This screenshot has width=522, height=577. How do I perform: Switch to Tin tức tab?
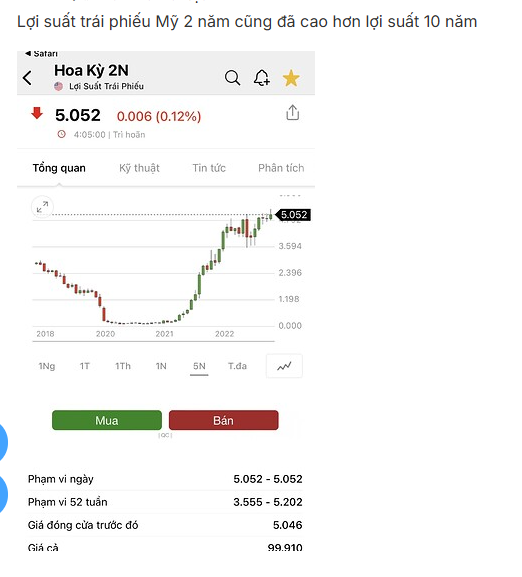click(x=209, y=168)
